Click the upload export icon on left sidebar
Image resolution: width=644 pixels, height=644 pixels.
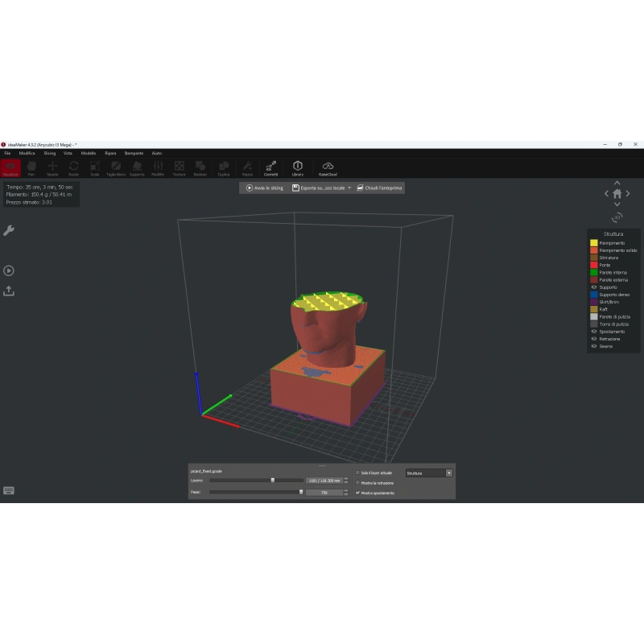[9, 291]
